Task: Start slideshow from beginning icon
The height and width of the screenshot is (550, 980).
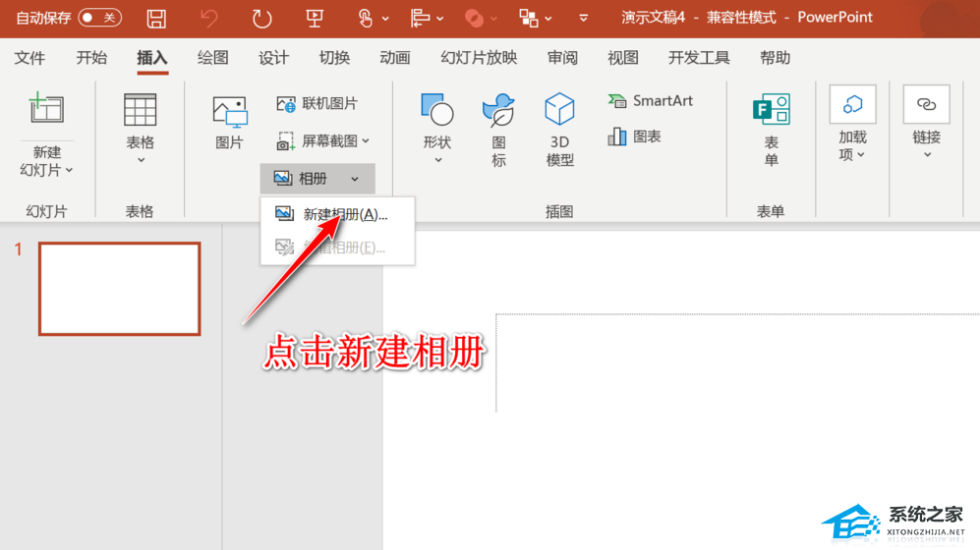Action: click(x=315, y=18)
